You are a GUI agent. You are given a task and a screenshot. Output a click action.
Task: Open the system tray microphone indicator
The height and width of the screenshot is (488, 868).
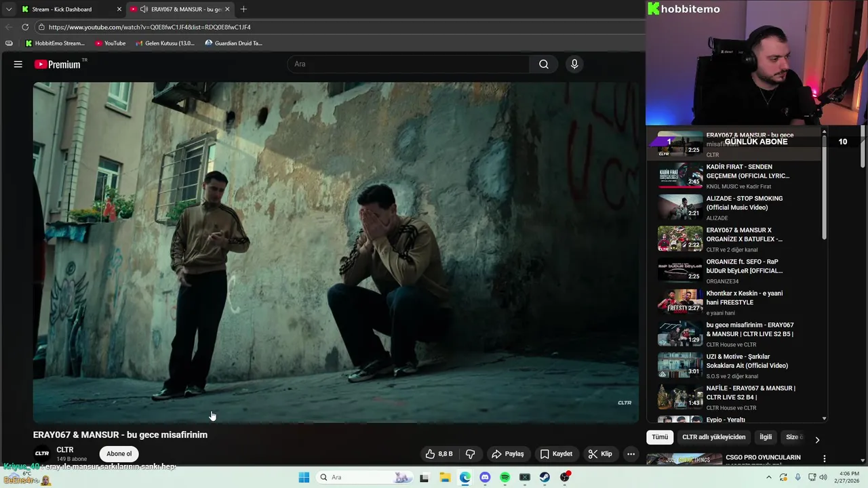point(797,477)
